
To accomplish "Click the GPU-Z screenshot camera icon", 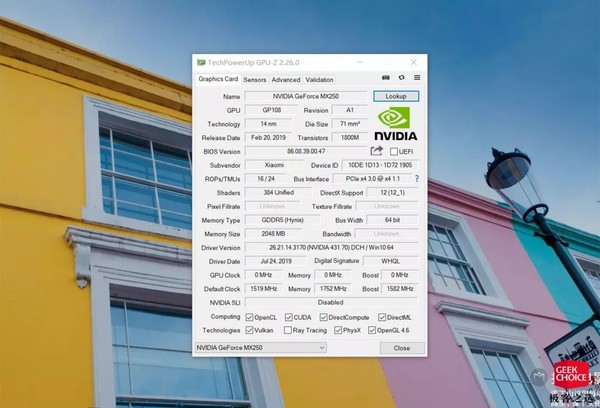I will 385,78.
